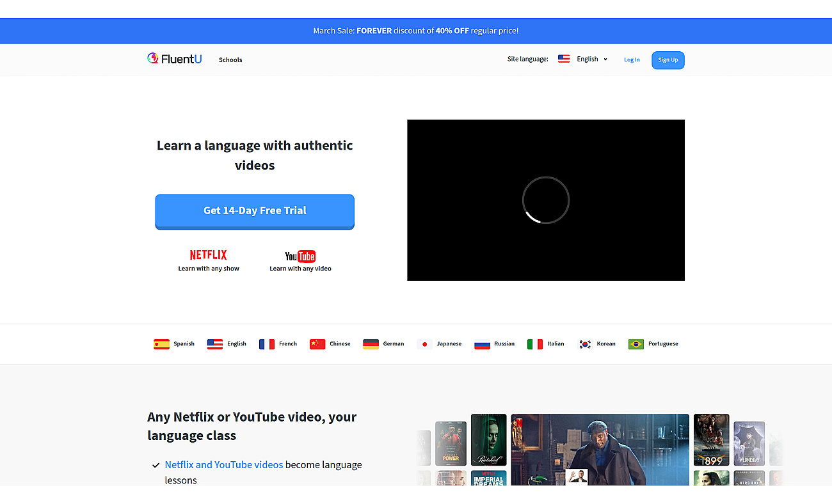Choose the Portuguese language label

[663, 344]
